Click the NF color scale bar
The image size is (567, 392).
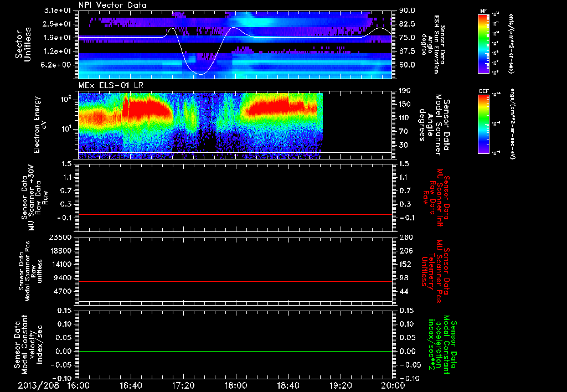[483, 44]
